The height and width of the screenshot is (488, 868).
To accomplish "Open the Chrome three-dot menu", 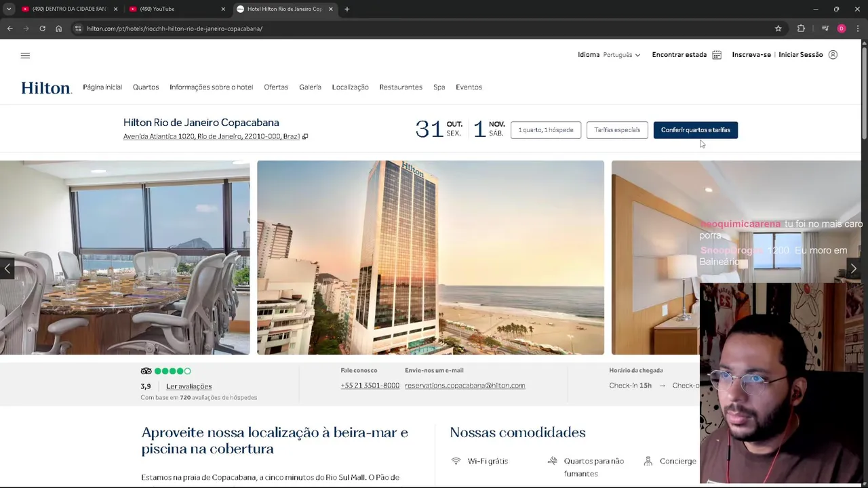I will pos(858,28).
